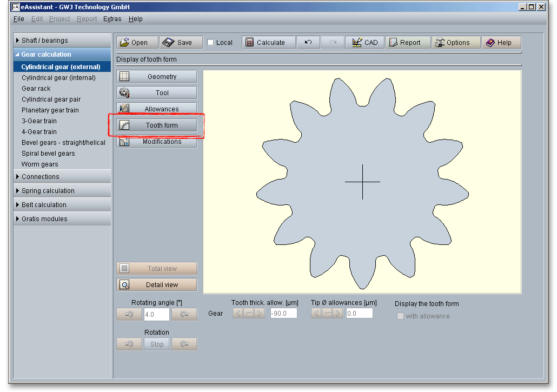Open the File menu
Viewport: 557px width, 392px height.
click(18, 19)
